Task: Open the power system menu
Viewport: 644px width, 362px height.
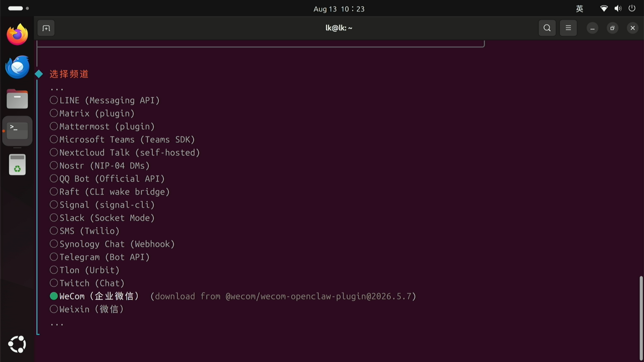Action: point(632,9)
